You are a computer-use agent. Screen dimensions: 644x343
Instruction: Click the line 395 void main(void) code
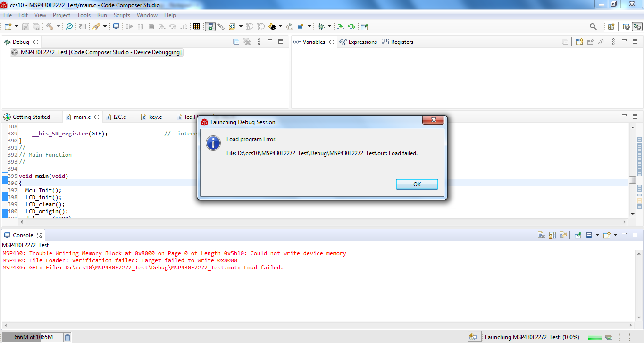tap(43, 176)
